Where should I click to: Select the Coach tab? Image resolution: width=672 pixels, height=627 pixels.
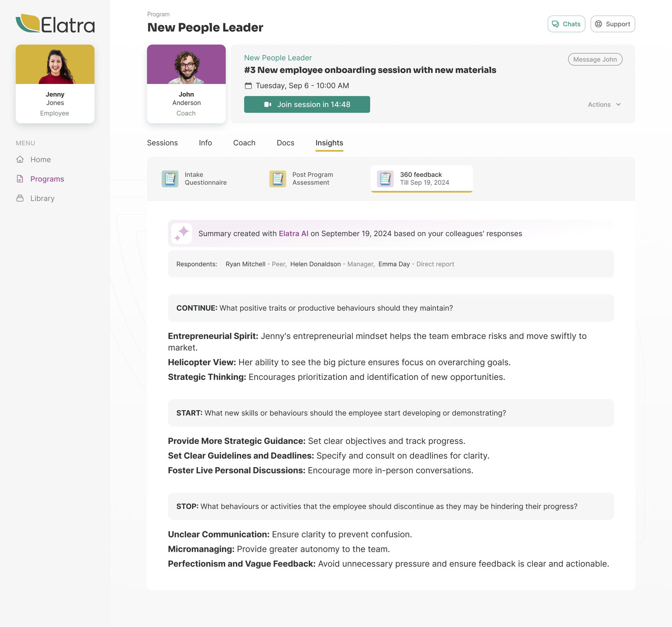[244, 143]
